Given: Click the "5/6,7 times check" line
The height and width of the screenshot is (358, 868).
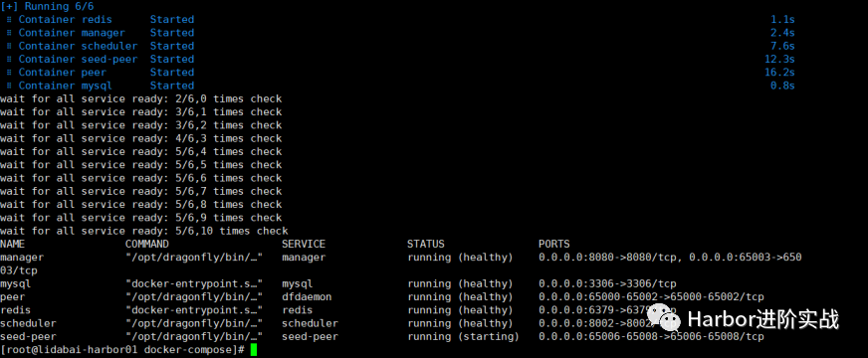Looking at the screenshot, I should (141, 192).
